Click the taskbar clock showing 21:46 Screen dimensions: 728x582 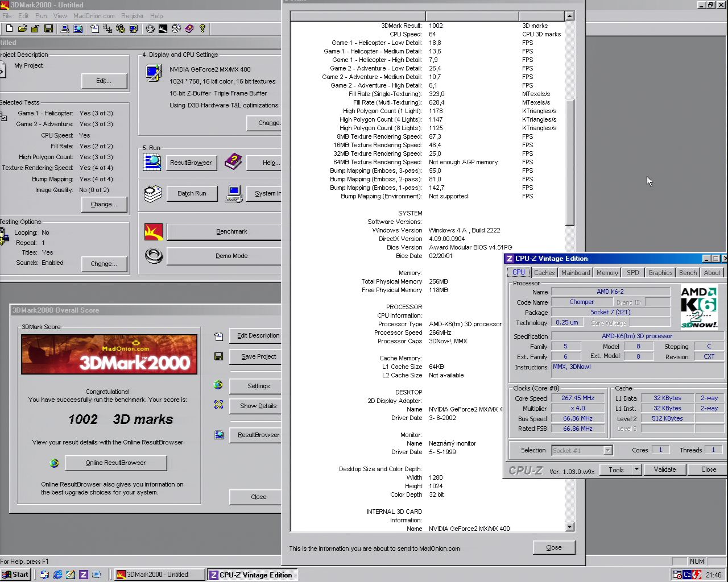coord(713,575)
